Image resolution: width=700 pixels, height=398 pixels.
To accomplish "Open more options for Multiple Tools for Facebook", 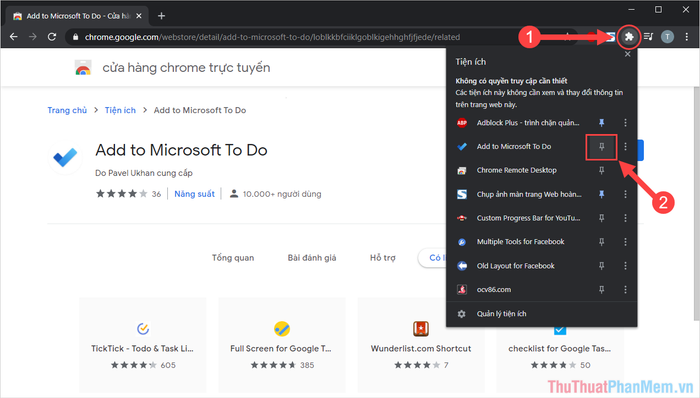I will (x=625, y=242).
